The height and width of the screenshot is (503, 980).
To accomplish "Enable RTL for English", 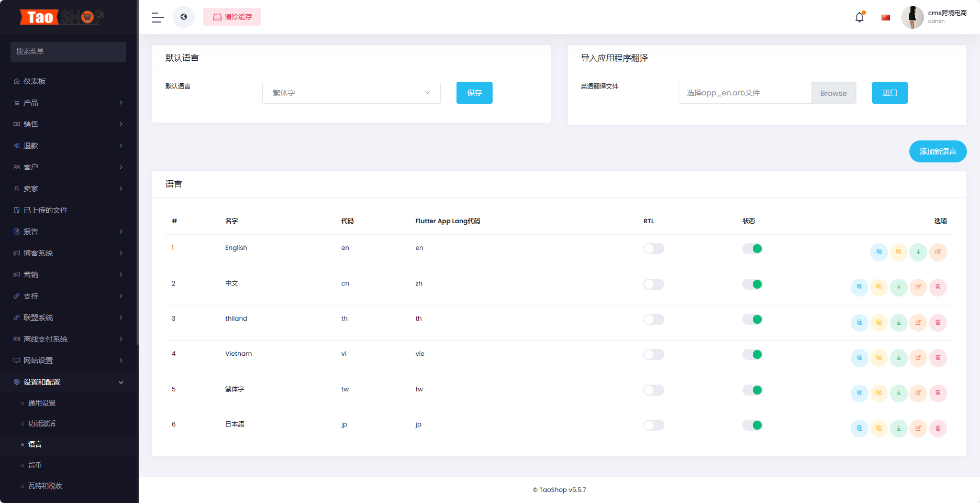I will [x=654, y=249].
